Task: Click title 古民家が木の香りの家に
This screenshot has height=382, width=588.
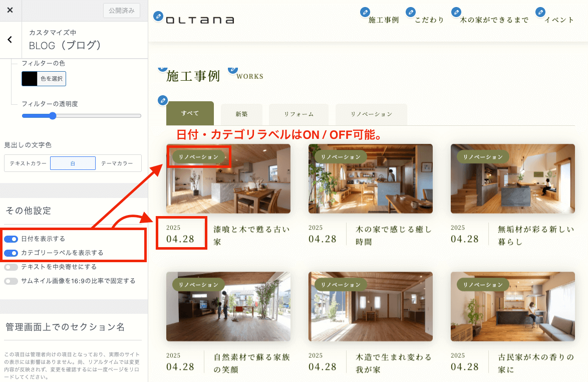Action: pyautogui.click(x=536, y=363)
